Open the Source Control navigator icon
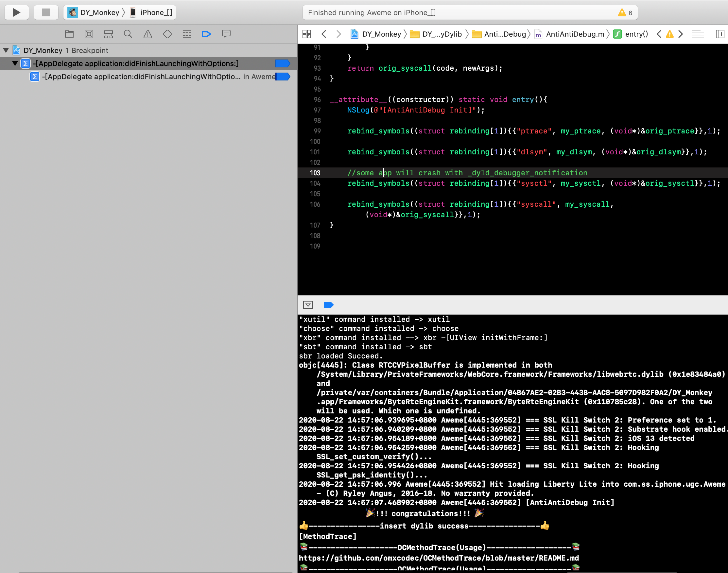 pos(89,34)
